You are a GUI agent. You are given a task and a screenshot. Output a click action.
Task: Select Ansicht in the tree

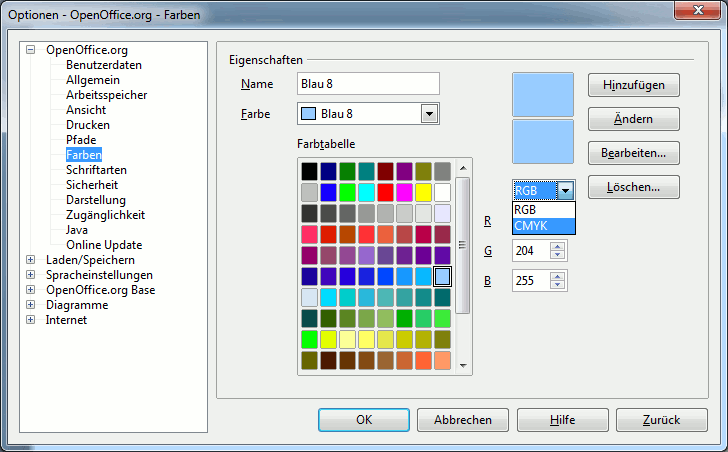tap(86, 110)
